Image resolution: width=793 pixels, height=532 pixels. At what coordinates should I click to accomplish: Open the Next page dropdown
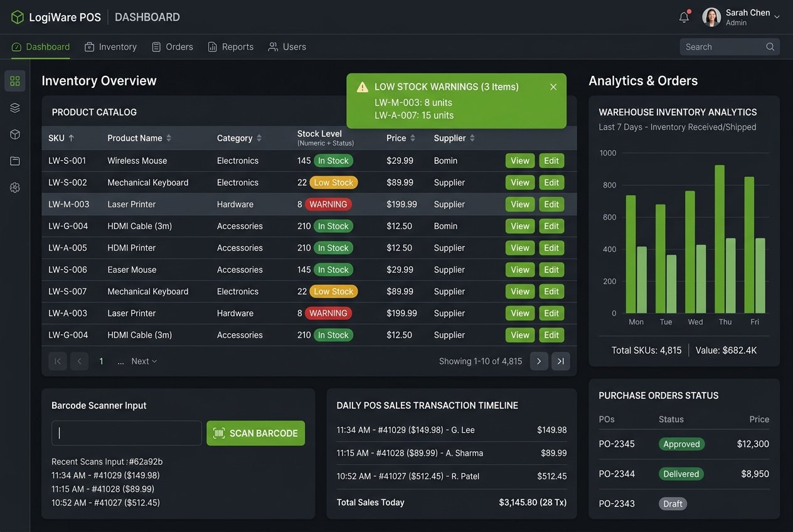pyautogui.click(x=144, y=361)
